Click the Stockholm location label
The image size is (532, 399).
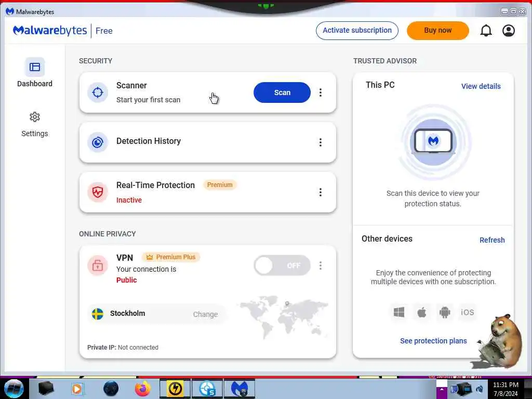(x=128, y=313)
